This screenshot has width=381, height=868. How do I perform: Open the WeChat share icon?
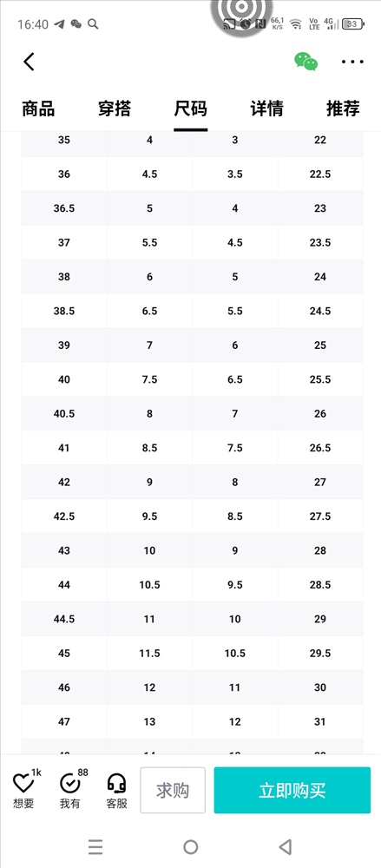[305, 62]
